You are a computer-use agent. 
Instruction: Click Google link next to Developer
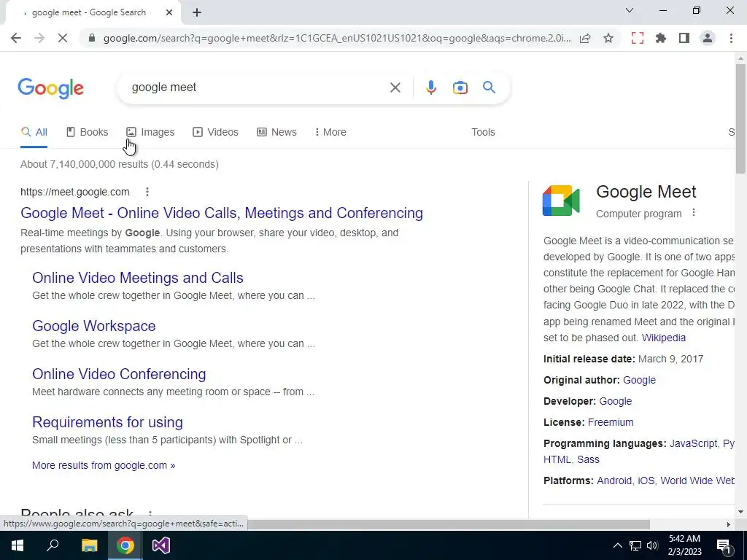click(616, 401)
